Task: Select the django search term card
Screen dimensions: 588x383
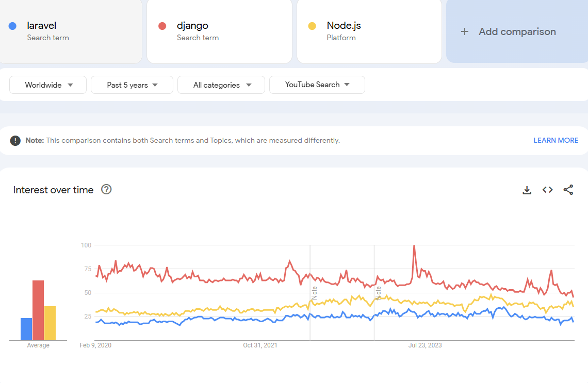Action: (219, 31)
